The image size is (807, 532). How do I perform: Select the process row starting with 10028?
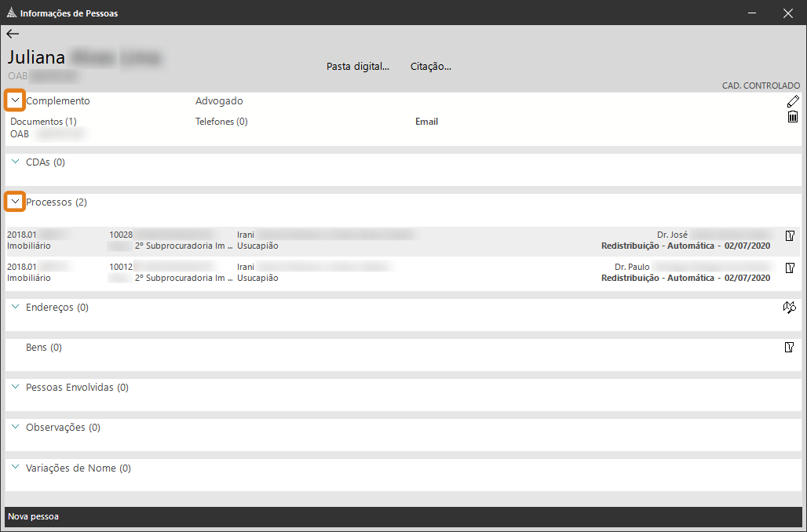[393, 240]
